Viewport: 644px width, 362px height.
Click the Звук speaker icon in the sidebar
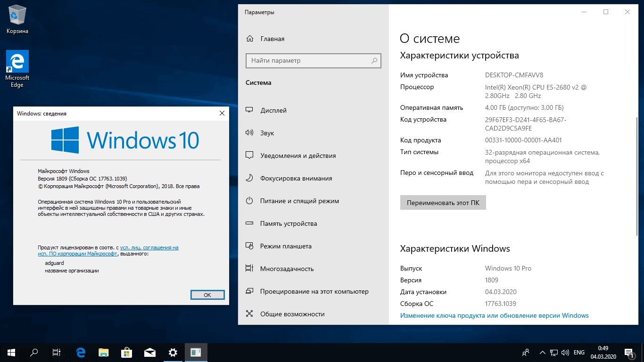point(250,133)
